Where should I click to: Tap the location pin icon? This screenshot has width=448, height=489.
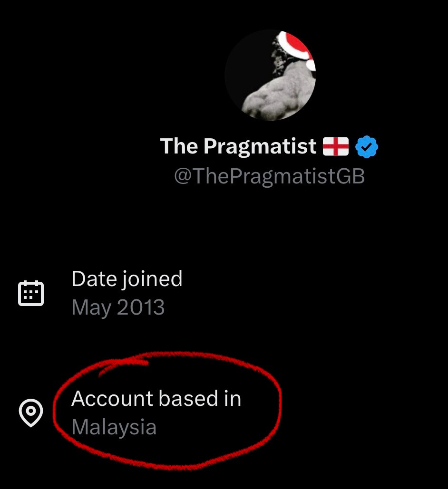[31, 412]
